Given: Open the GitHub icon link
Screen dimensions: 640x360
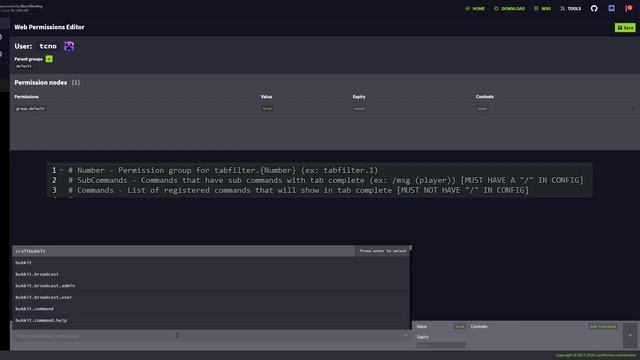Looking at the screenshot, I should pyautogui.click(x=594, y=9).
